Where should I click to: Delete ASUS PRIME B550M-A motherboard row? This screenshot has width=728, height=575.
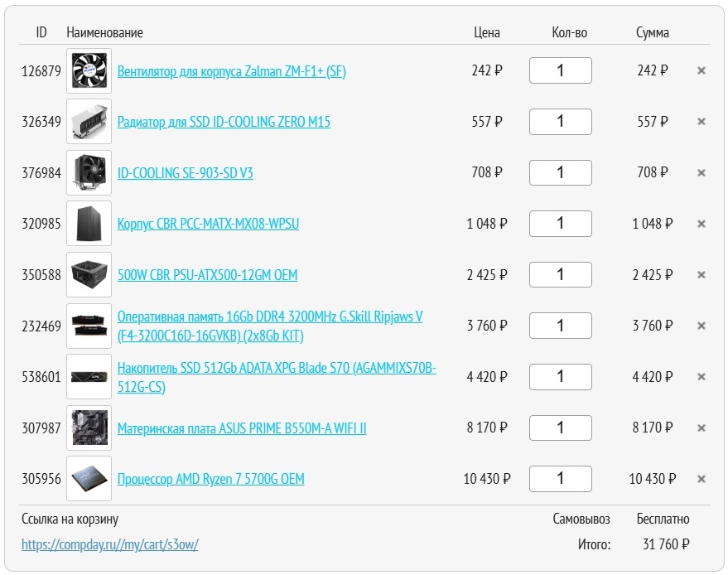(x=701, y=428)
